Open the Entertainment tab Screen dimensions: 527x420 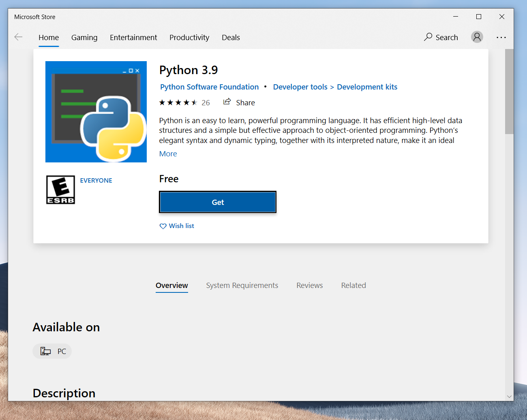coord(133,37)
